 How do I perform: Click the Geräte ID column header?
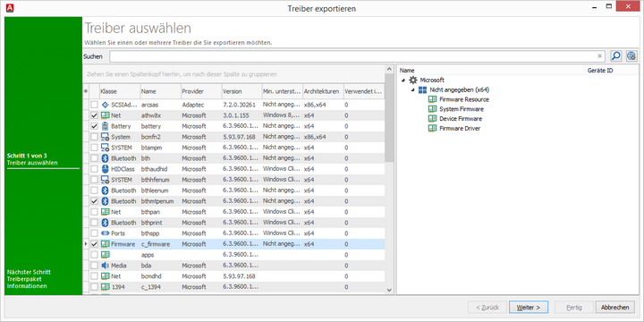[611, 71]
